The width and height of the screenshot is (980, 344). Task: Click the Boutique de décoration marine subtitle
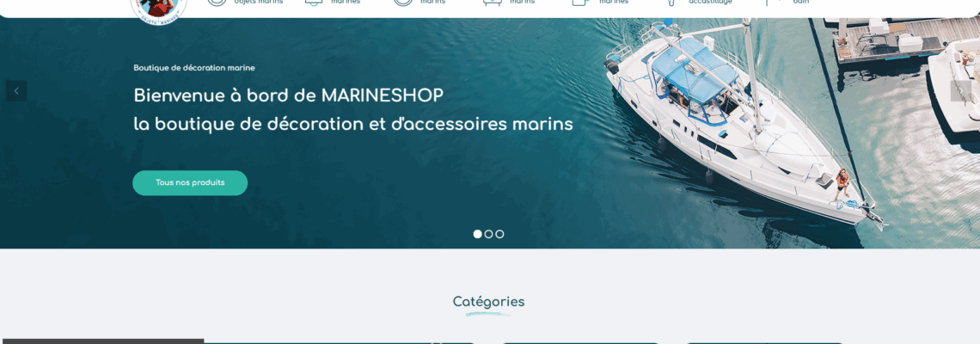(x=194, y=68)
